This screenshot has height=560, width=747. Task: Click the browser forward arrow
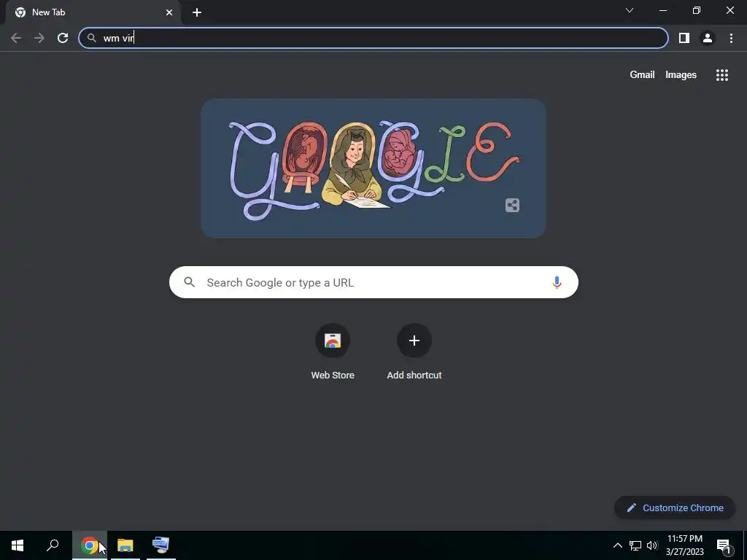[39, 38]
